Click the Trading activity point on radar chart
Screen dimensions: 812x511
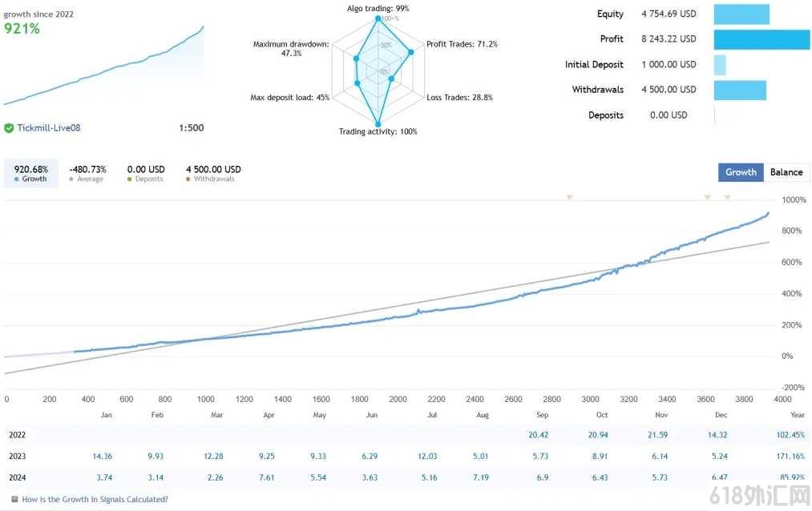[x=378, y=124]
